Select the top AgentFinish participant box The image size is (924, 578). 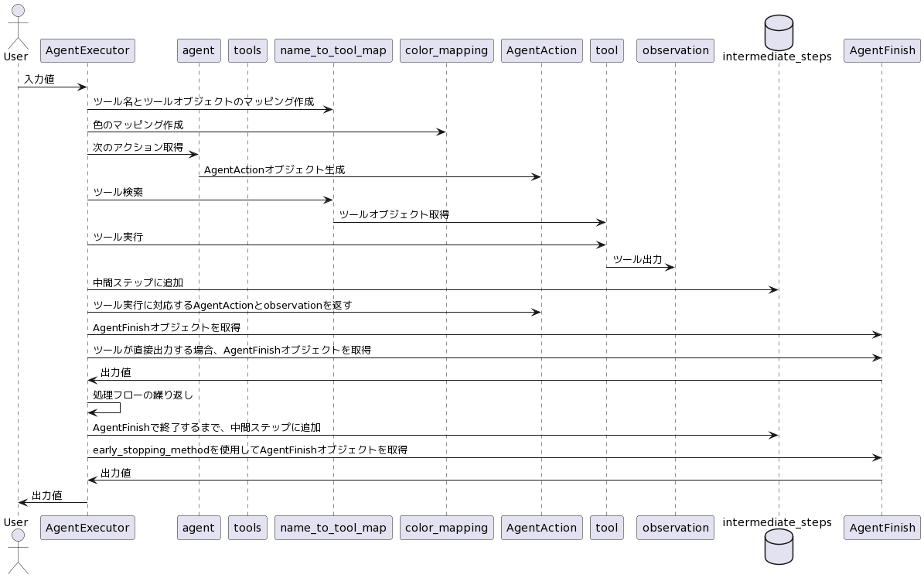(882, 51)
